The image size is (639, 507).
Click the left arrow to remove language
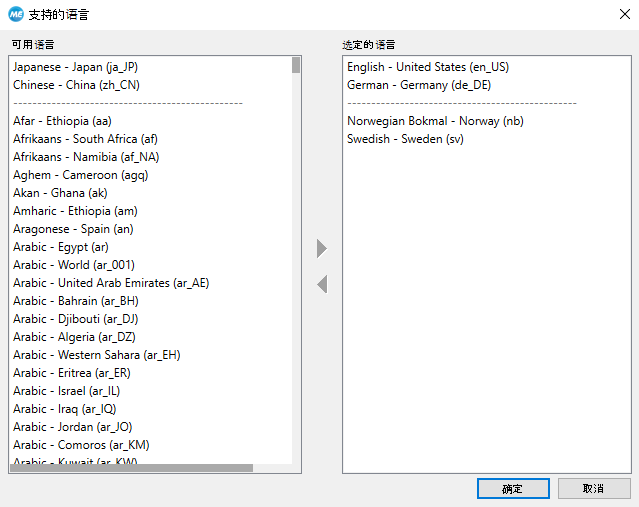point(322,285)
